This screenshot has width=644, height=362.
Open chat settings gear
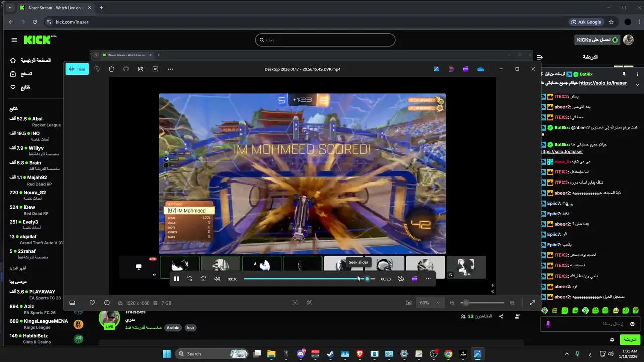(612, 340)
